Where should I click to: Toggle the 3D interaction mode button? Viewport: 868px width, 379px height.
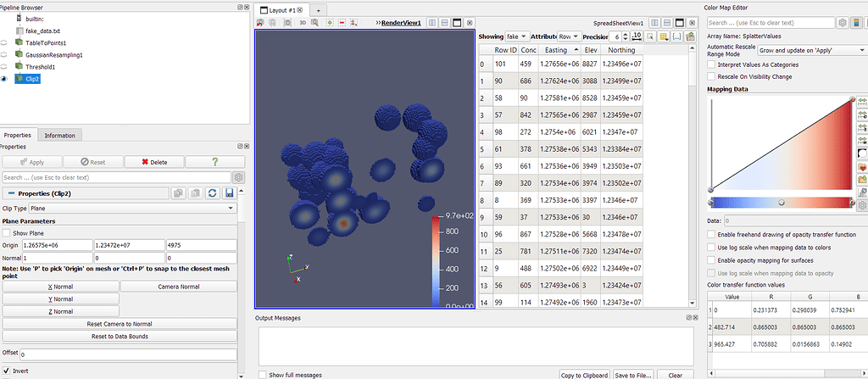click(x=303, y=23)
